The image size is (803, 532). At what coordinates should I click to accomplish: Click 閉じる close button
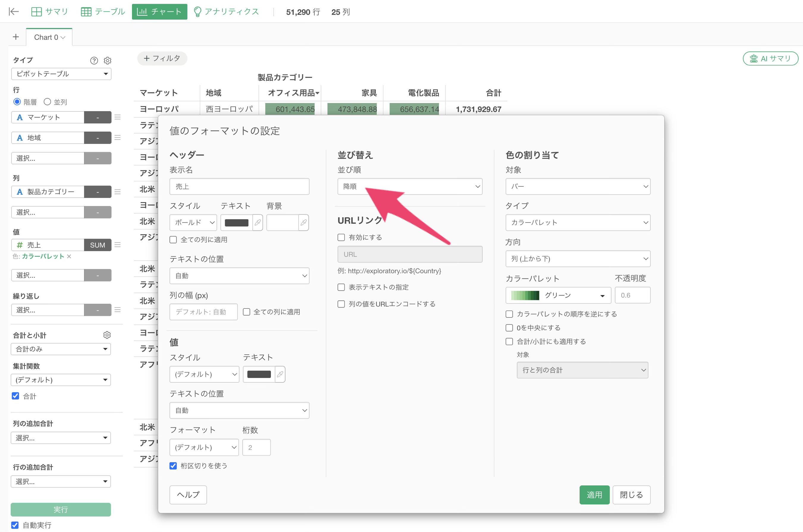(x=631, y=495)
